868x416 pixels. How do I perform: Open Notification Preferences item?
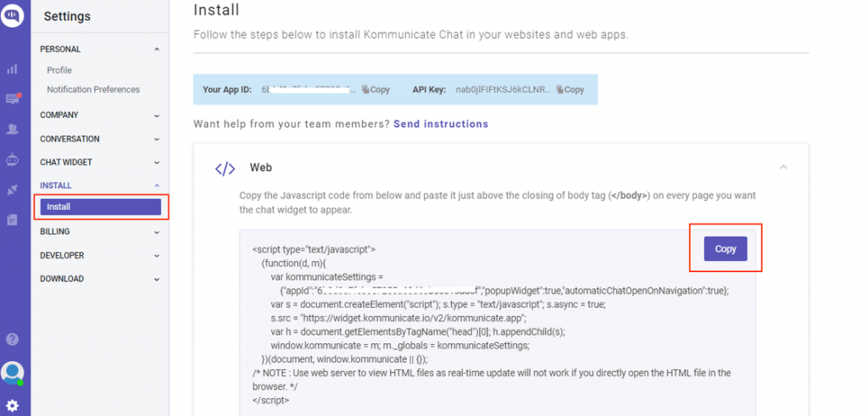(x=93, y=90)
